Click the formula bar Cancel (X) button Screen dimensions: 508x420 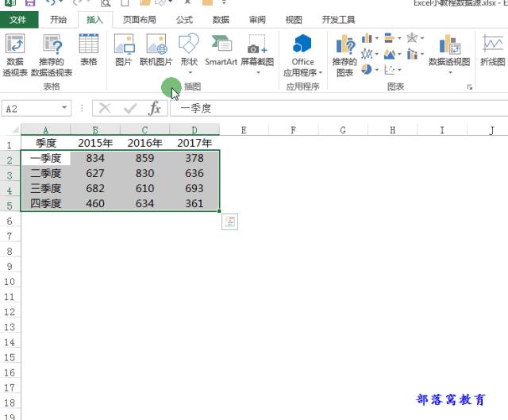point(105,108)
